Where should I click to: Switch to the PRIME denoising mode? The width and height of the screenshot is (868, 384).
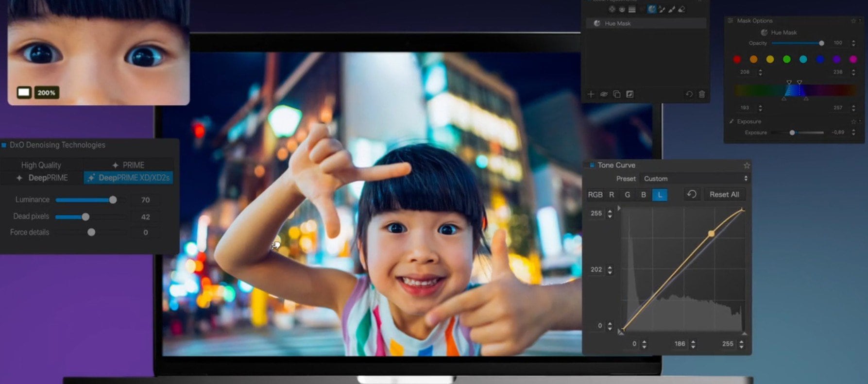pyautogui.click(x=129, y=165)
